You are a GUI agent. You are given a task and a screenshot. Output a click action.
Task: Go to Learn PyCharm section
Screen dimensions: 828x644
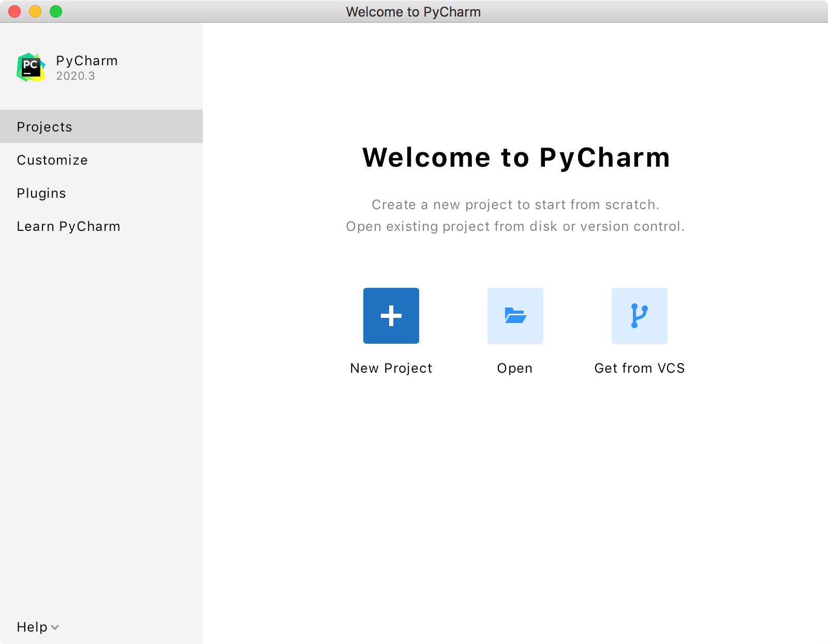click(x=68, y=226)
